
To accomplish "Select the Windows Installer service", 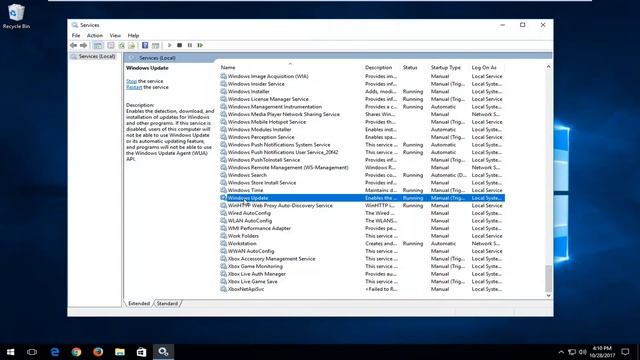I will click(x=362, y=91).
